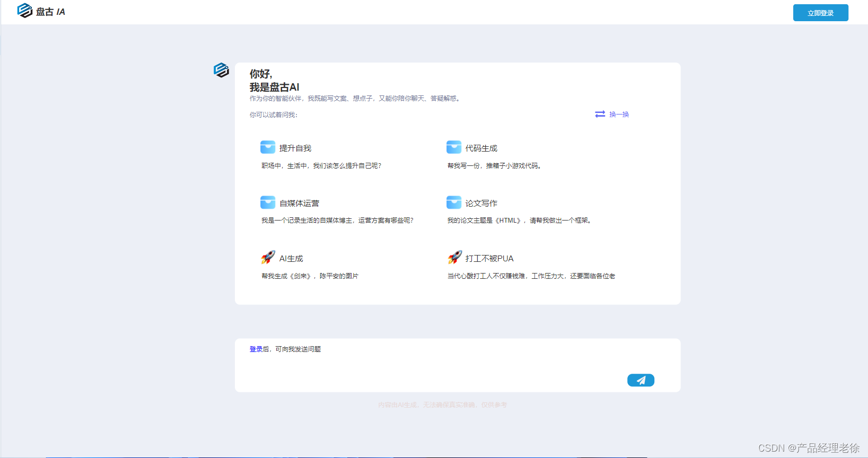Click the 论文写作 card icon

tap(454, 202)
